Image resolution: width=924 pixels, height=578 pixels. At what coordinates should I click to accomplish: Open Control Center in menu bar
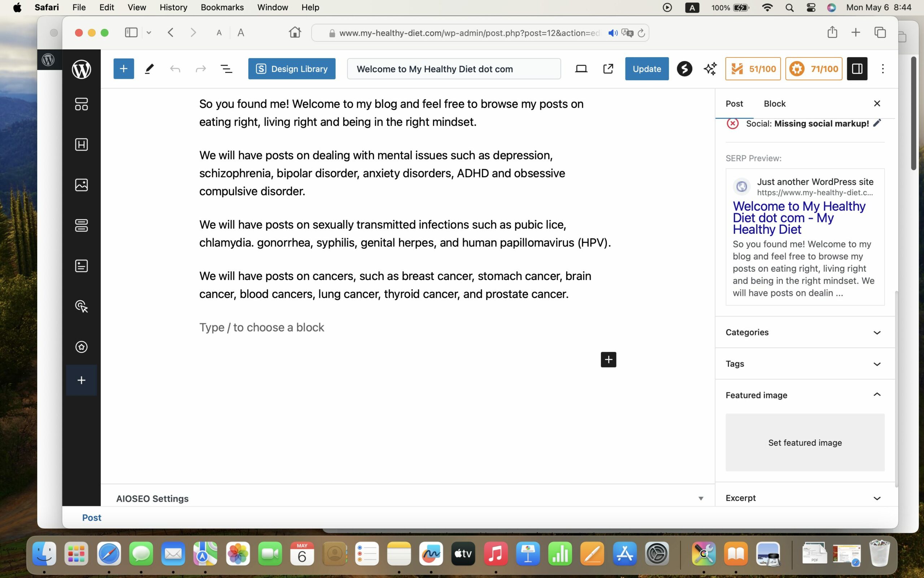[x=811, y=8]
